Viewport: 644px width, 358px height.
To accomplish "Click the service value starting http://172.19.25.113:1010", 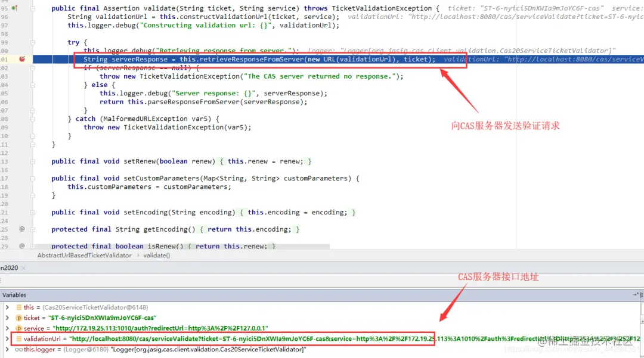I will [160, 328].
